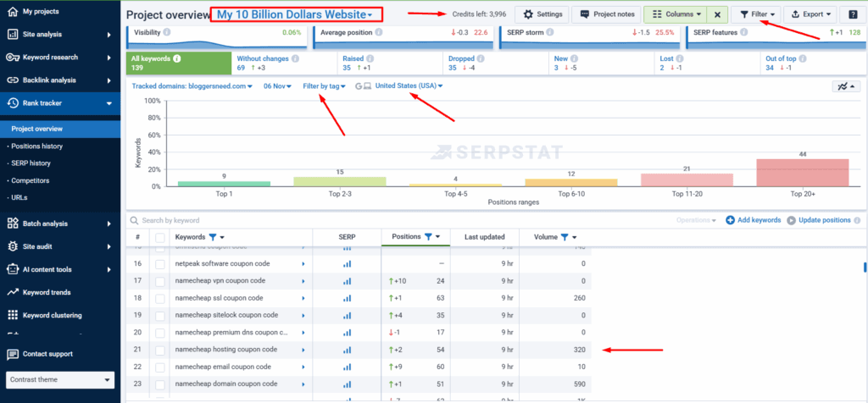Select the Without changes tab
The image size is (868, 403).
coord(285,63)
